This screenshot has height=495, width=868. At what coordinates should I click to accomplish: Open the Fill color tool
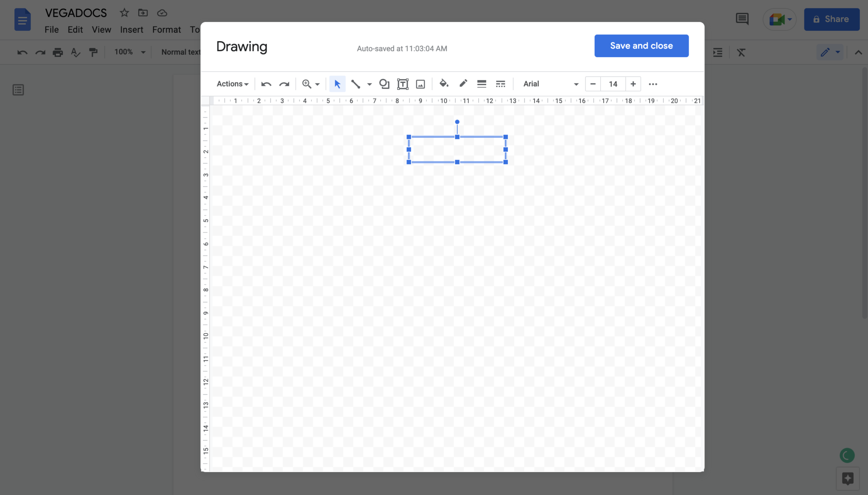[x=443, y=84]
